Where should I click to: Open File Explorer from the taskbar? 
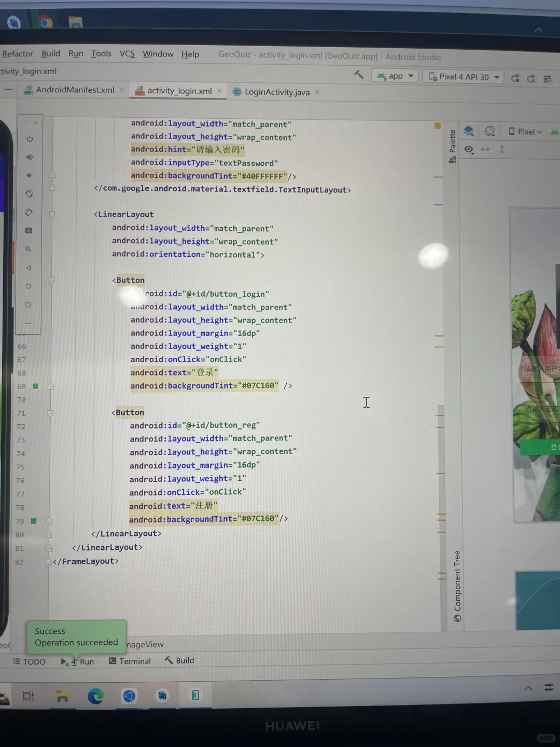pos(62,696)
